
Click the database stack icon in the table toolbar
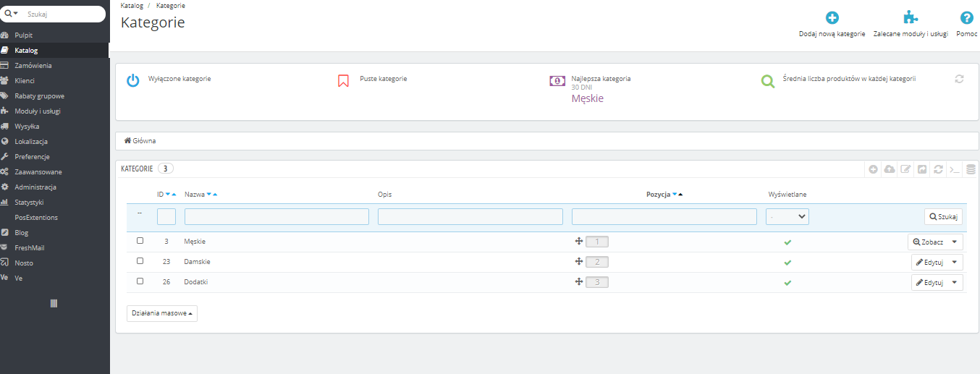pos(971,169)
